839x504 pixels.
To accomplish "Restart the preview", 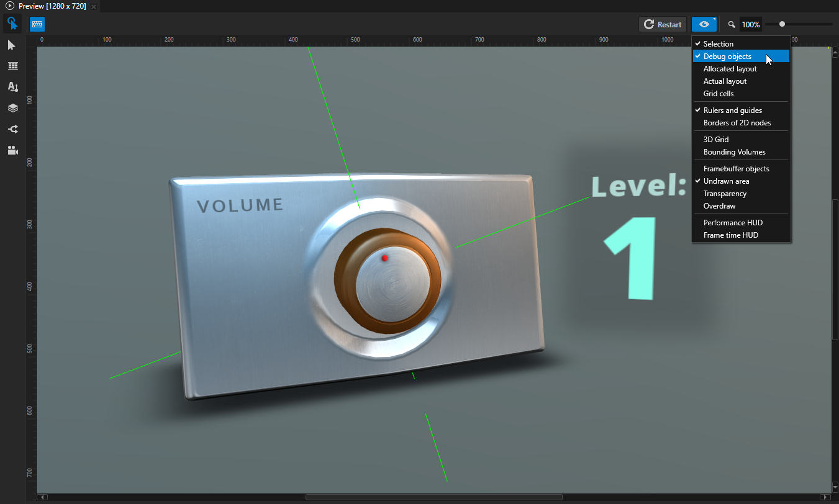I will pyautogui.click(x=663, y=24).
